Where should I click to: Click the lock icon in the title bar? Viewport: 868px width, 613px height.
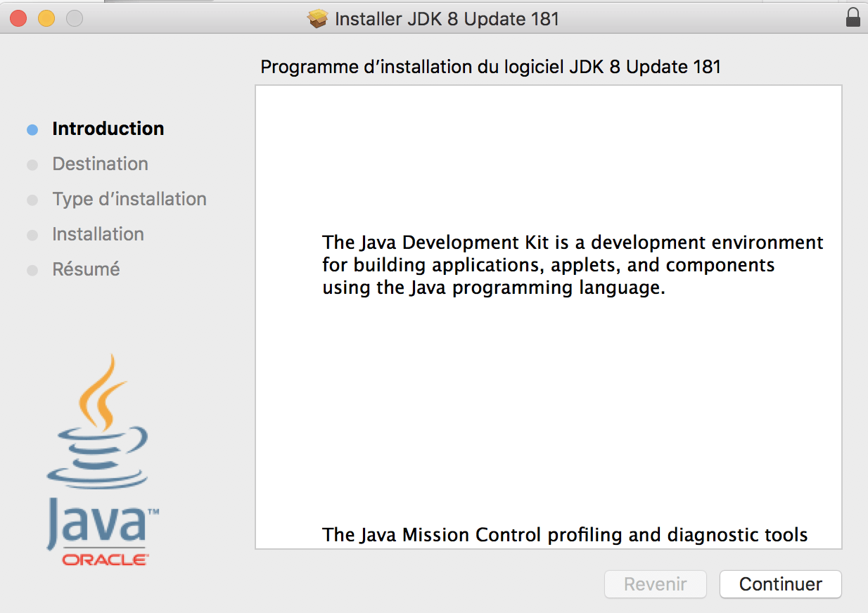[853, 18]
